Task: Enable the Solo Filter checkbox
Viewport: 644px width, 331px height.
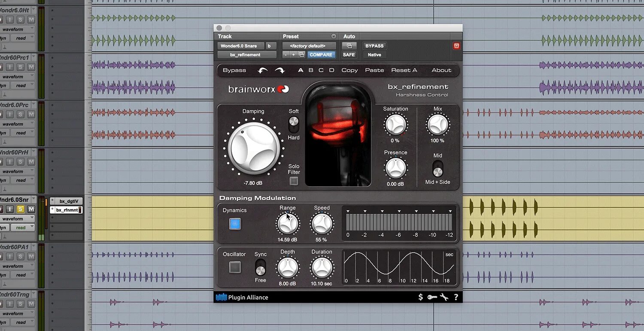Action: point(294,181)
